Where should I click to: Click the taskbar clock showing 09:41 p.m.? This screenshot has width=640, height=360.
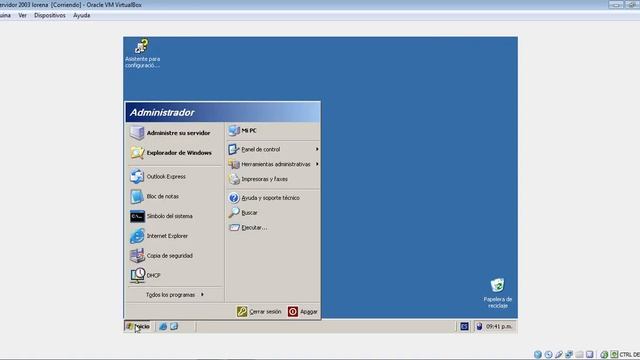(x=498, y=327)
